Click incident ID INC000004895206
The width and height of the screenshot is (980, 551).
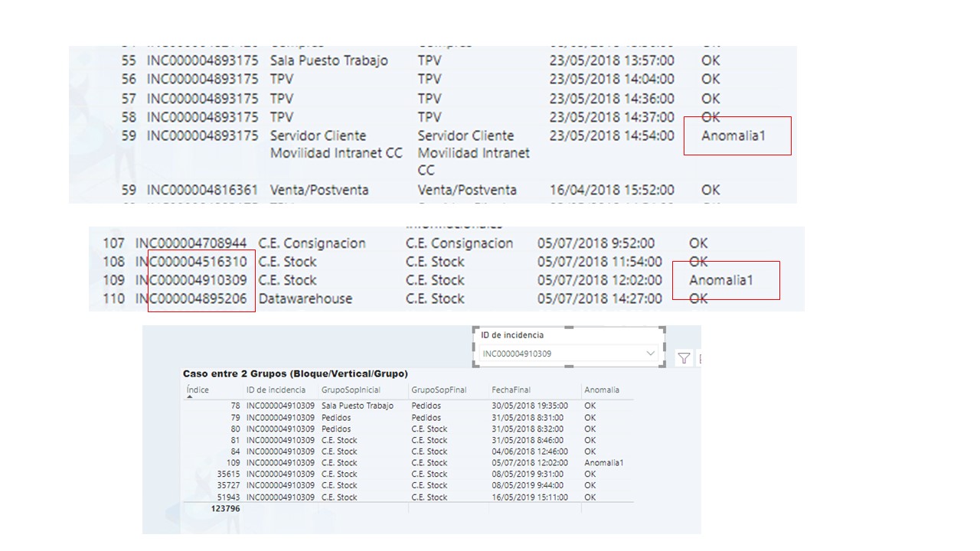point(191,298)
